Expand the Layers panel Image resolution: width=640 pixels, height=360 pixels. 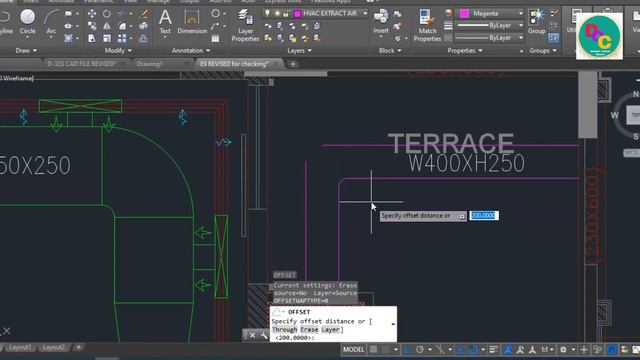click(299, 51)
